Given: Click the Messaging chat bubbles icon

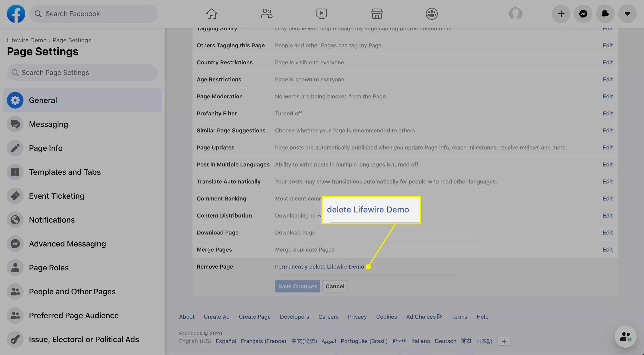Looking at the screenshot, I should coord(15,124).
